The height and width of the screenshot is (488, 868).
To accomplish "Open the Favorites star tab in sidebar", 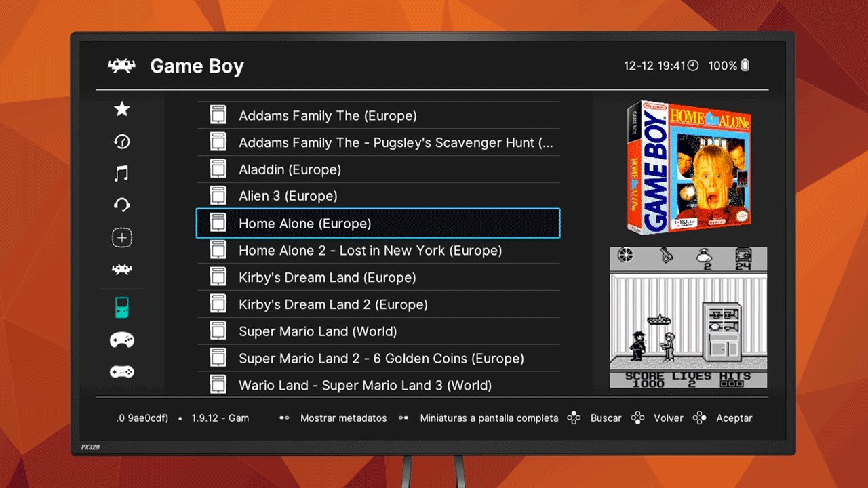I will [x=122, y=109].
